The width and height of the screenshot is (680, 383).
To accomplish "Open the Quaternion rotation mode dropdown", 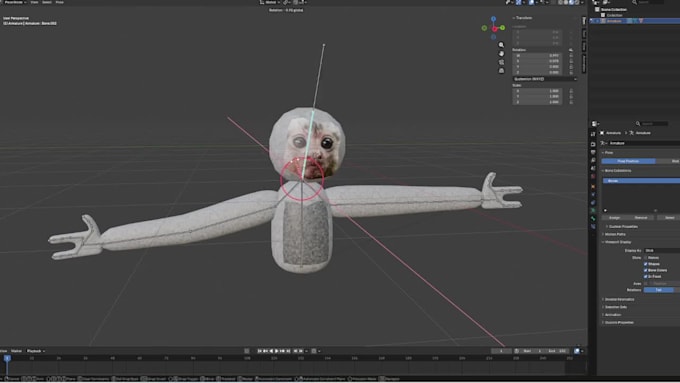I will click(545, 79).
